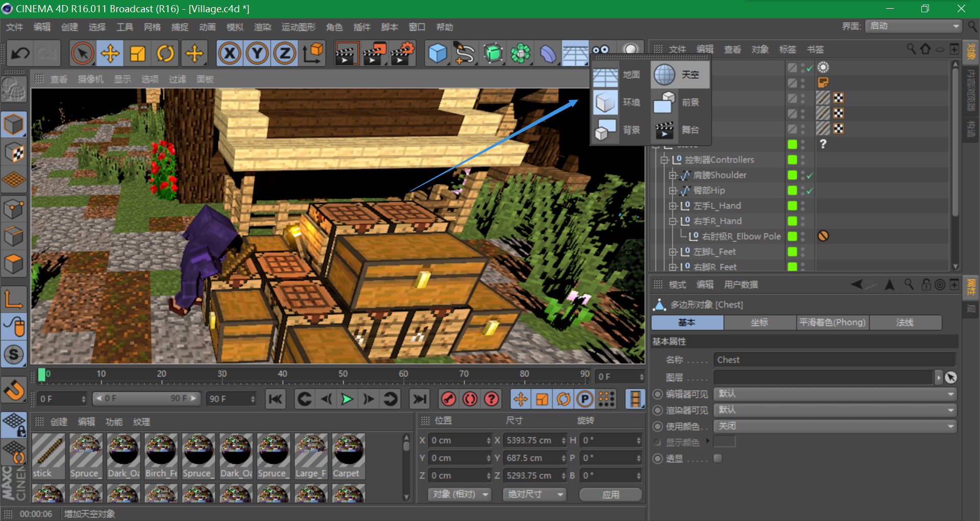Choose the Background (背景) object
The image size is (980, 521).
point(619,130)
